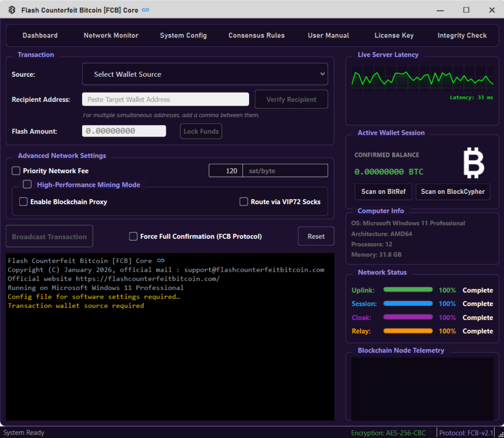Click the Bitcoin logo in Active Wallet Session
Image resolution: width=504 pixels, height=438 pixels.
473,163
